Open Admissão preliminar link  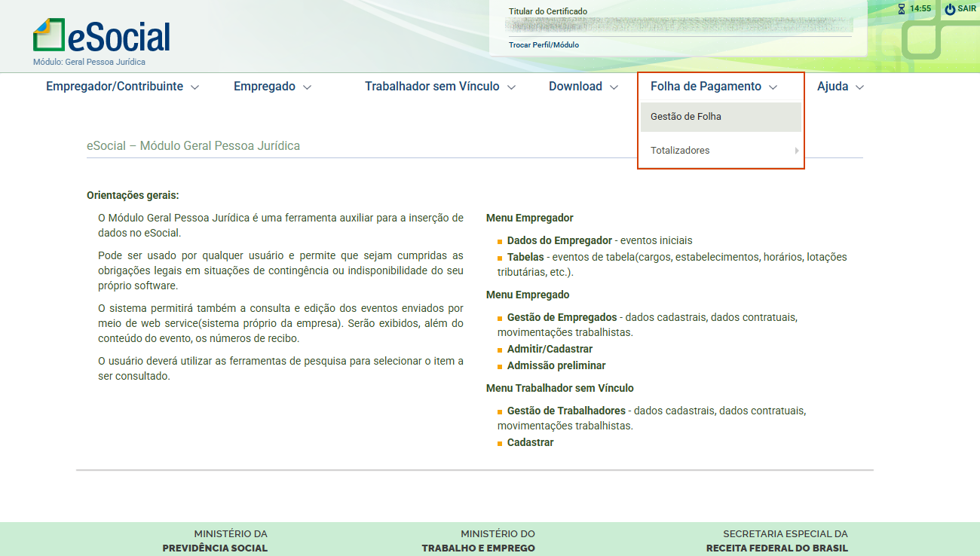pyautogui.click(x=556, y=366)
